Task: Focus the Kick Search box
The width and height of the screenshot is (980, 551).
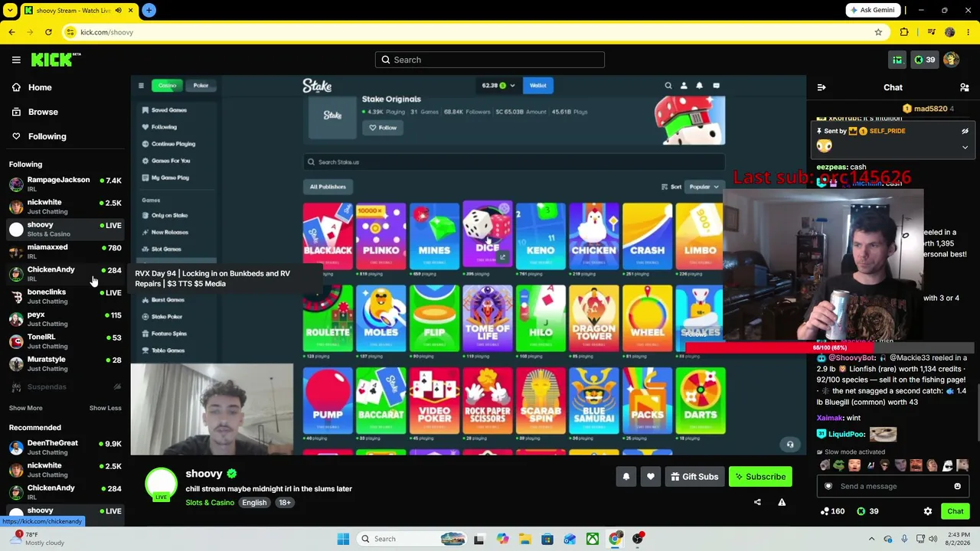Action: (x=490, y=60)
